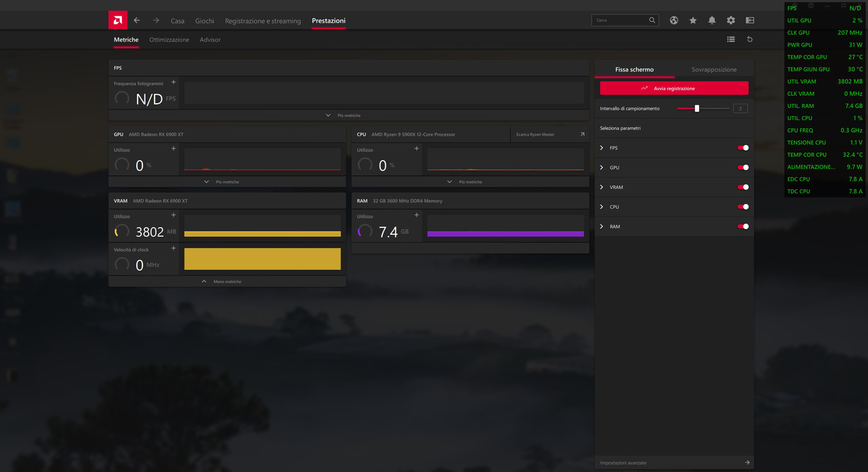
Task: Click the CPU utilization graph
Action: (x=505, y=159)
